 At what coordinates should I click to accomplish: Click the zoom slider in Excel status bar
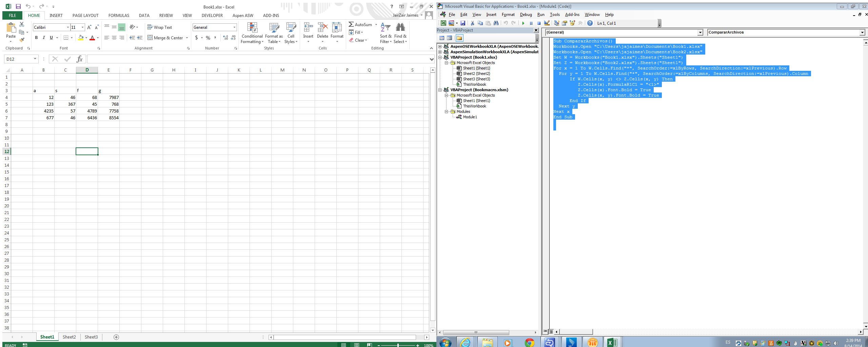(398, 345)
